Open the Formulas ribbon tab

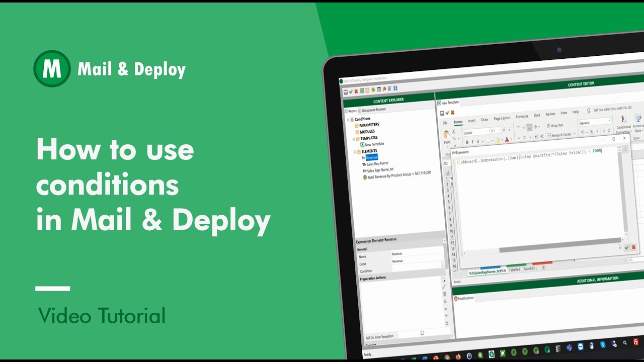pos(522,117)
